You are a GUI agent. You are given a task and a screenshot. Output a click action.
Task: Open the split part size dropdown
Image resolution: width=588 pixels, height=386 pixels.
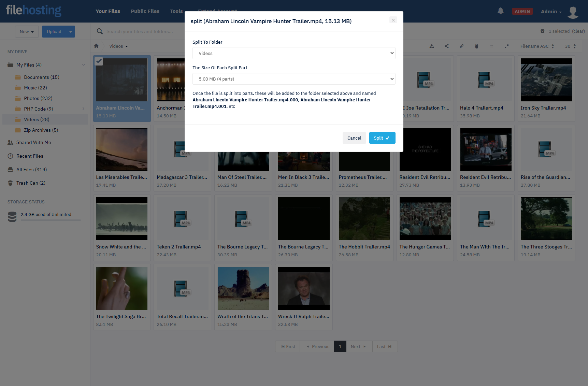[x=293, y=79]
